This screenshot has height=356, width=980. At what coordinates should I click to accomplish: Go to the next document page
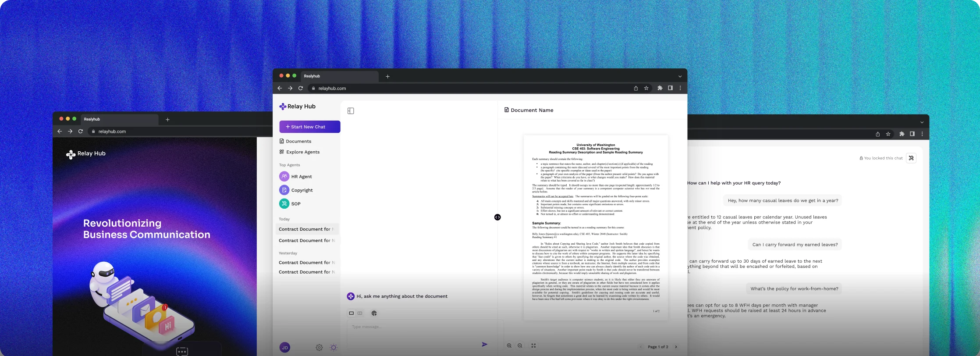[676, 347]
